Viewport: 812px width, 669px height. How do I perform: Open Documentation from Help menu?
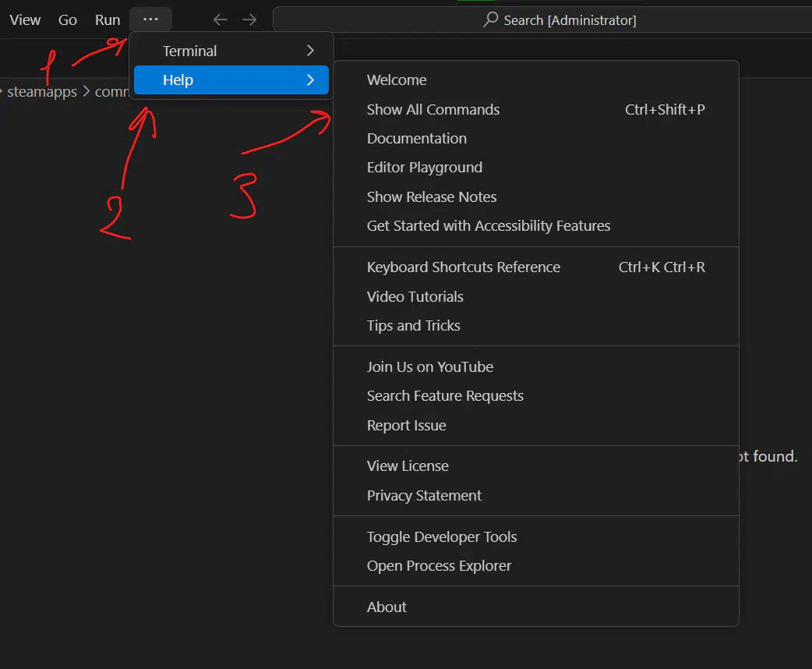tap(417, 139)
